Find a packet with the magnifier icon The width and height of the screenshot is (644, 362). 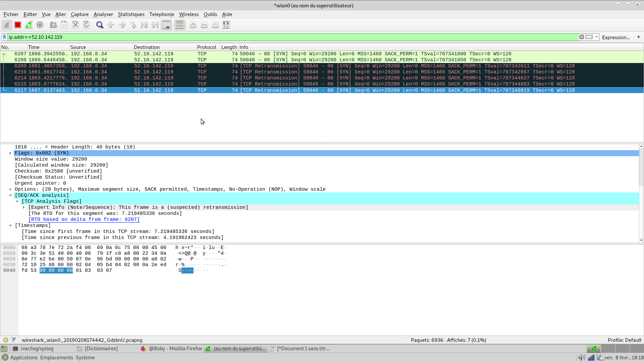(100, 25)
